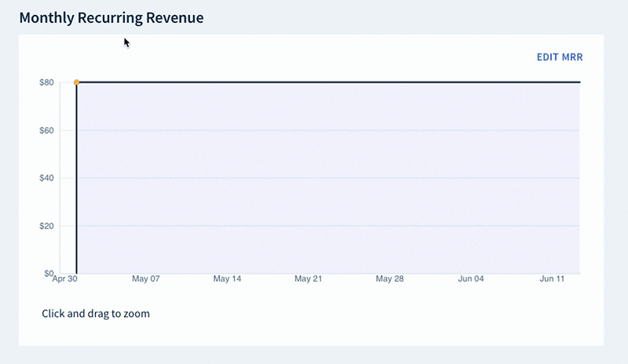The width and height of the screenshot is (628, 364).
Task: Click the May 21 date label
Action: click(x=309, y=278)
